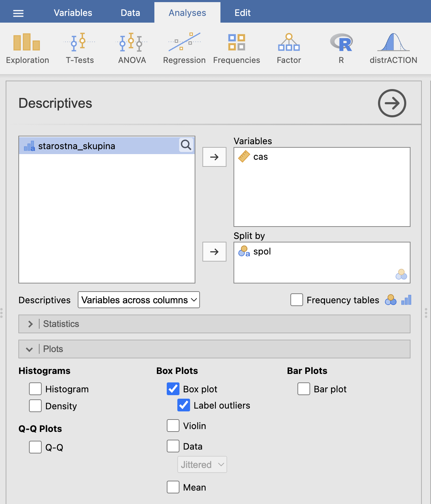
Task: Move variable into Split by box with arrow
Action: (x=214, y=252)
